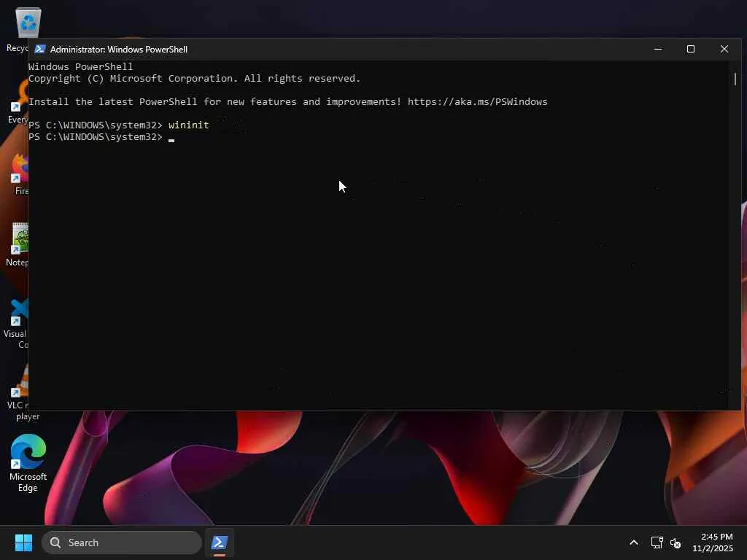Open the Recycle Bin desktop icon
Image resolution: width=747 pixels, height=560 pixels.
coord(28,23)
